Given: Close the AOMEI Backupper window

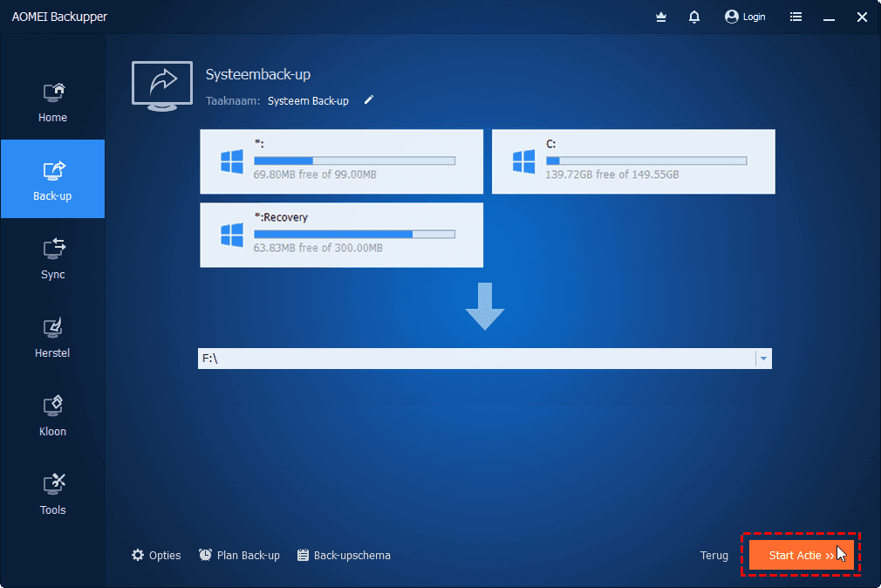Looking at the screenshot, I should point(862,17).
